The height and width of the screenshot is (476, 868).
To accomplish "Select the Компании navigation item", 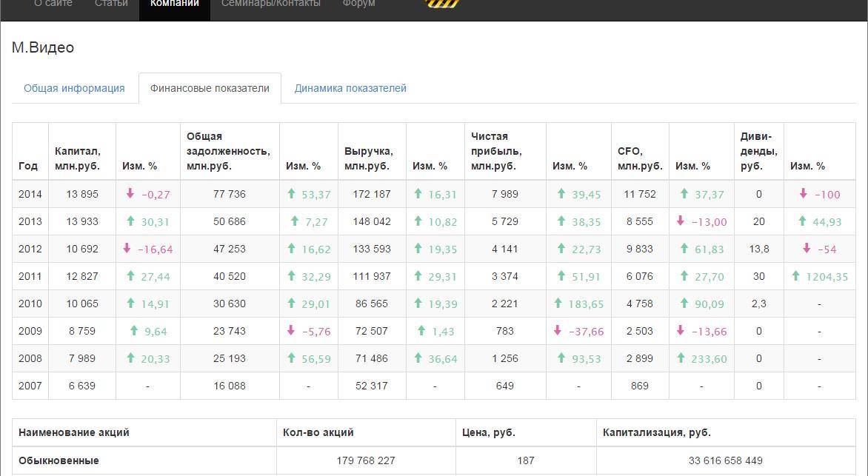I will pos(174,4).
